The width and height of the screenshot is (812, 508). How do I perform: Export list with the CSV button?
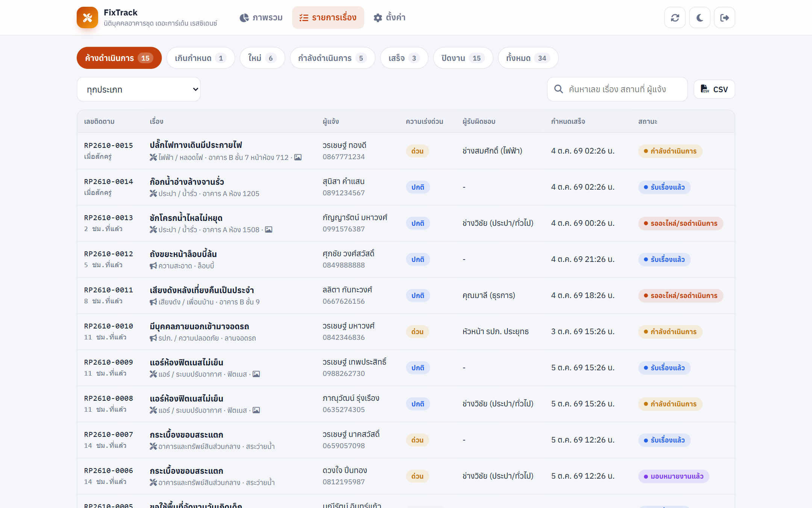(714, 89)
